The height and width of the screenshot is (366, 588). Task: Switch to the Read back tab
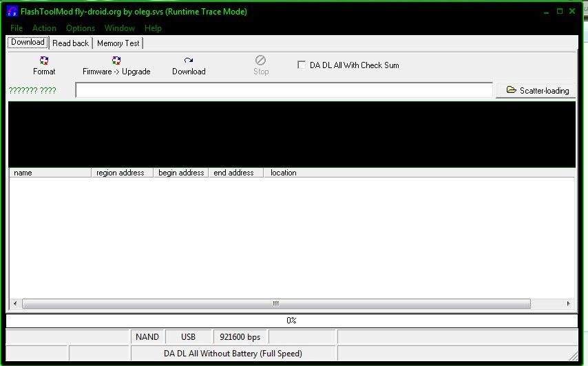click(70, 43)
